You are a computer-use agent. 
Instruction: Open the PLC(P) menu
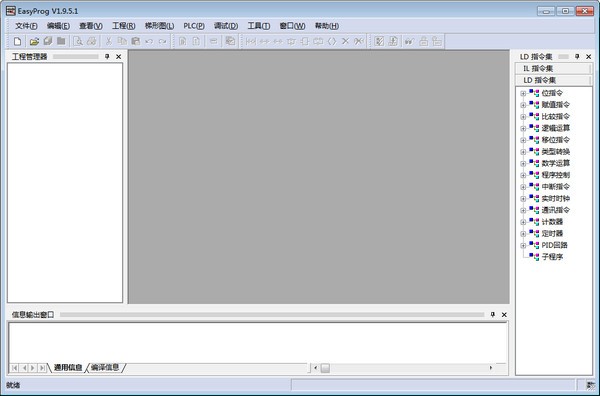click(194, 26)
